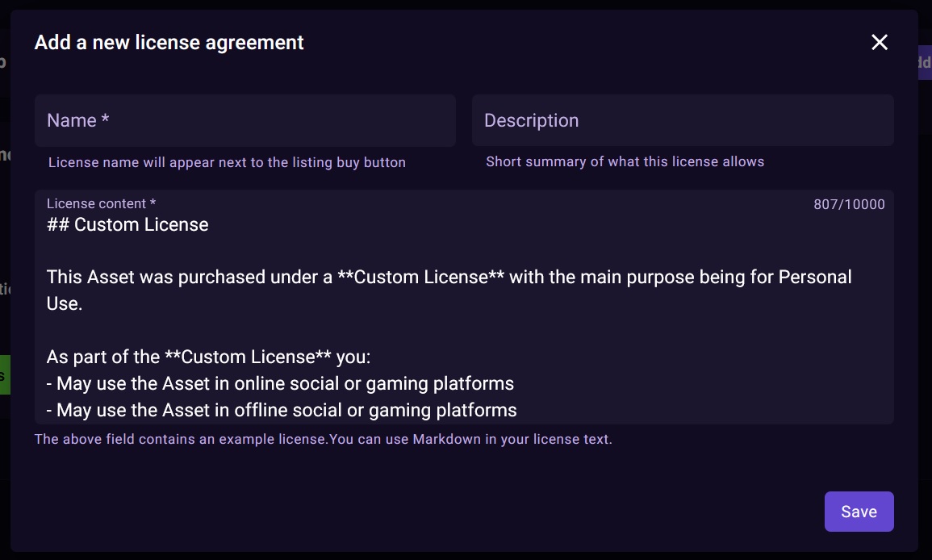This screenshot has width=932, height=560.
Task: Click the blank line below 'Use.' in license text
Action: [242, 331]
